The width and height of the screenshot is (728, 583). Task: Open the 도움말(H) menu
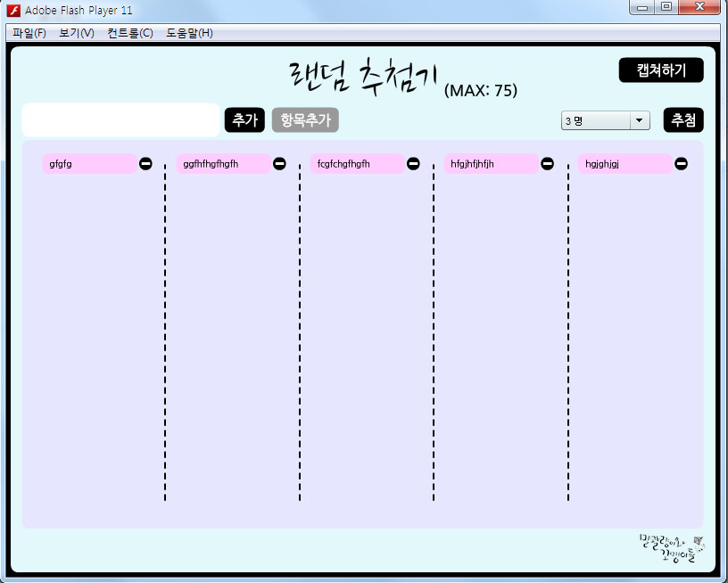(189, 33)
